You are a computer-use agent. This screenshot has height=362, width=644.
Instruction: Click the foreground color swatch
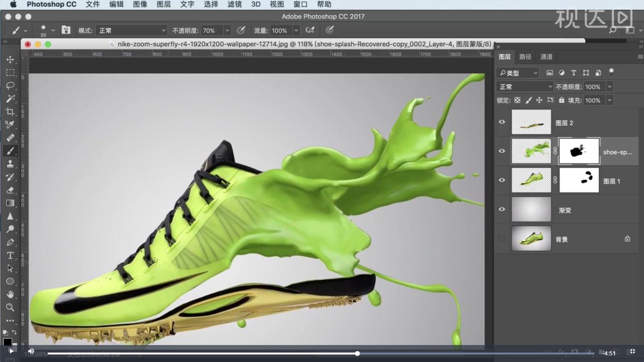[x=8, y=342]
